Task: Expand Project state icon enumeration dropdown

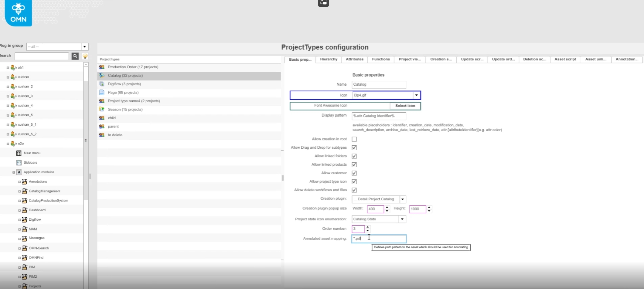Action: point(402,219)
